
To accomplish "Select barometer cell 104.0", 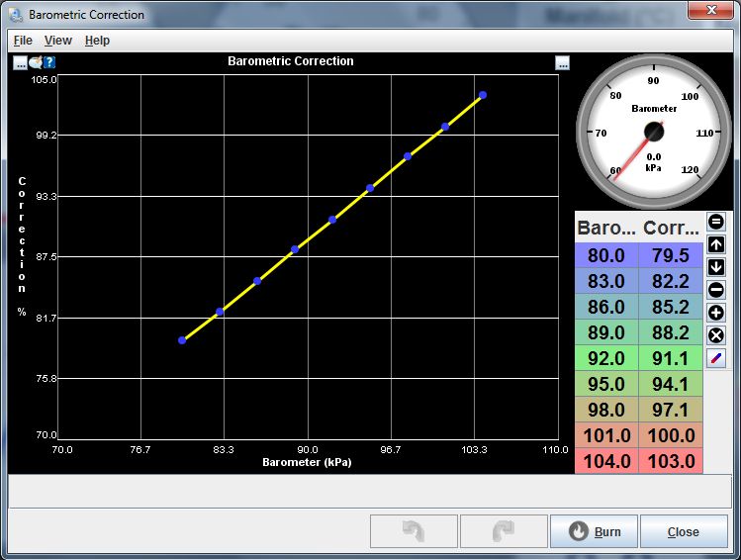I will coord(606,461).
